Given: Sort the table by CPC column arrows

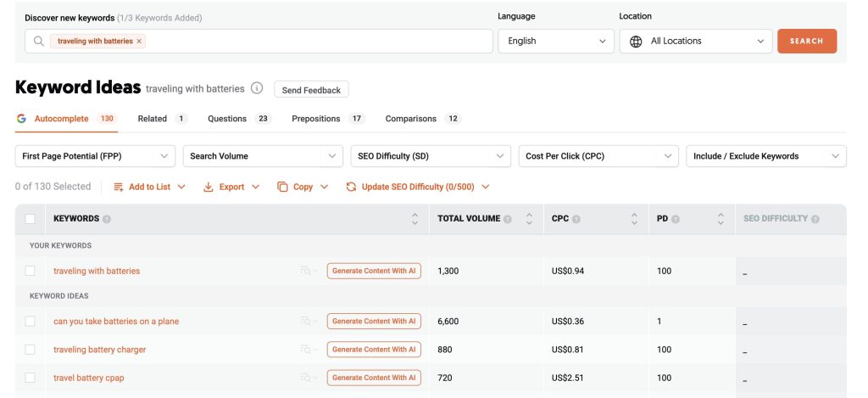Looking at the screenshot, I should point(634,219).
